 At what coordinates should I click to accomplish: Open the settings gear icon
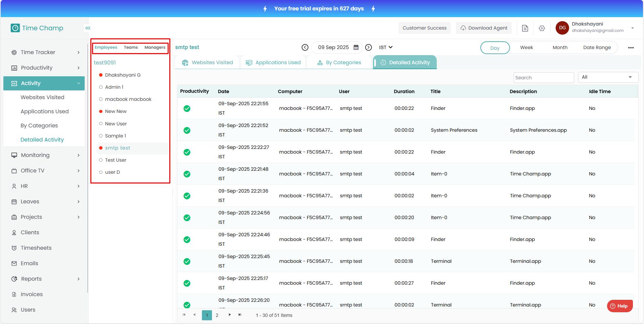tap(542, 28)
